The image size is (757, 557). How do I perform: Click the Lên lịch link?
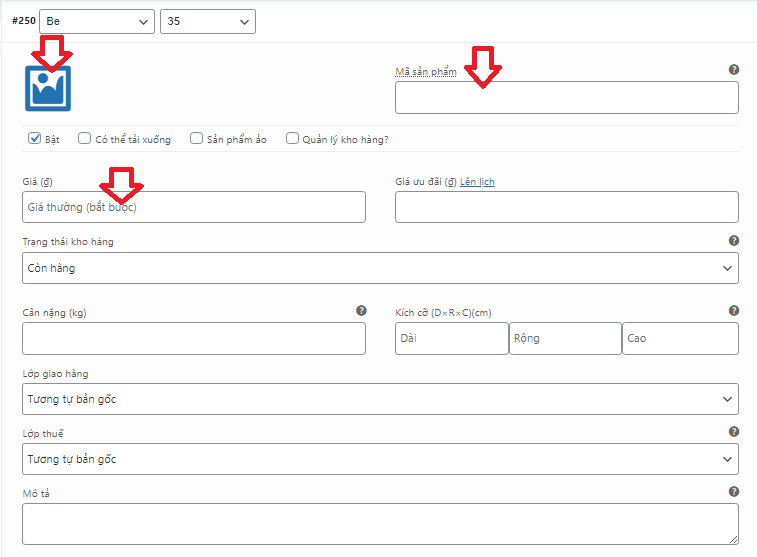coord(477,182)
